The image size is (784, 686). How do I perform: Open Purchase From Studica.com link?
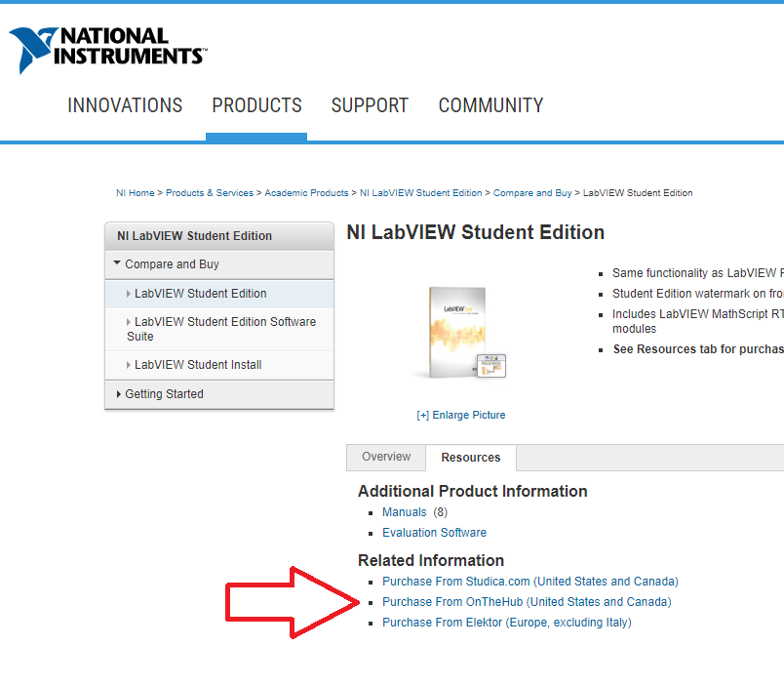(x=530, y=582)
